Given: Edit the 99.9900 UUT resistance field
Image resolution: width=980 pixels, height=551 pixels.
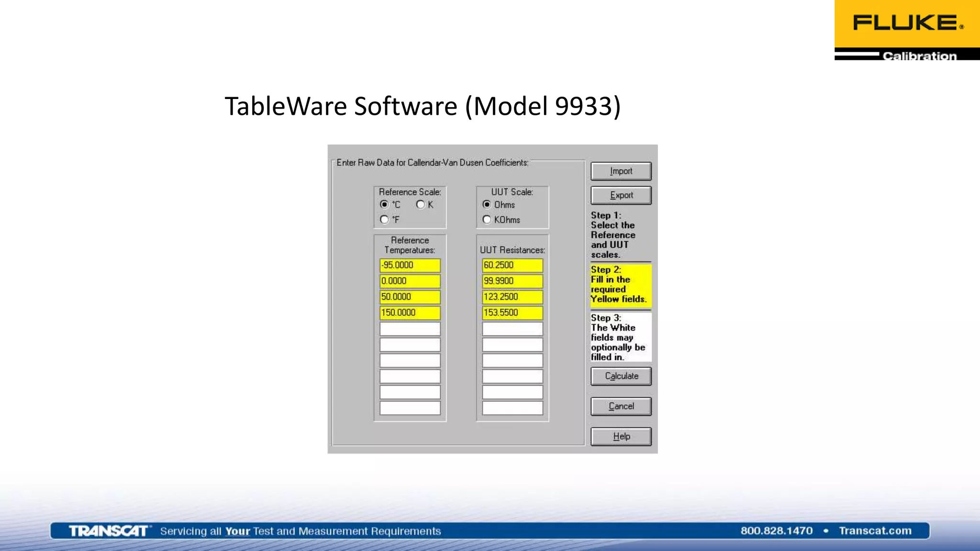Looking at the screenshot, I should point(512,281).
